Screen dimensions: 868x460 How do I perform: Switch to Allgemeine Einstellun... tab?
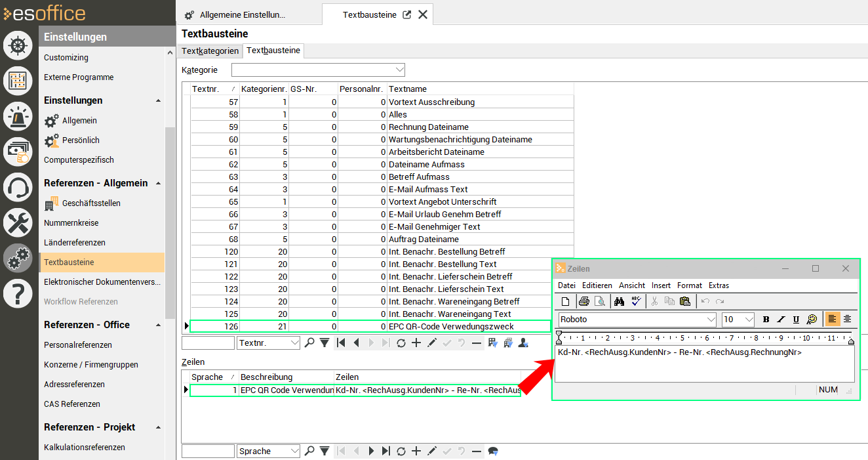pyautogui.click(x=243, y=14)
